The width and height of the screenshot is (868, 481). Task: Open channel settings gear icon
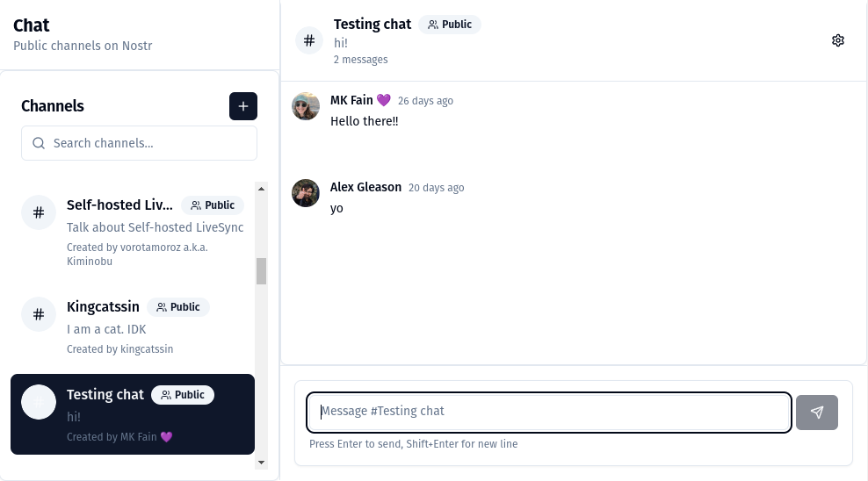click(838, 40)
